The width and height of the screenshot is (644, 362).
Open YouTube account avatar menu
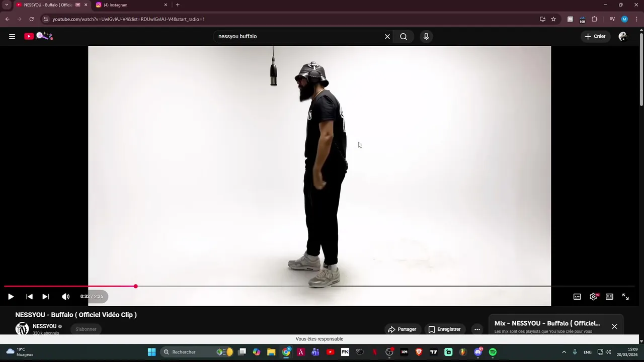point(623,36)
